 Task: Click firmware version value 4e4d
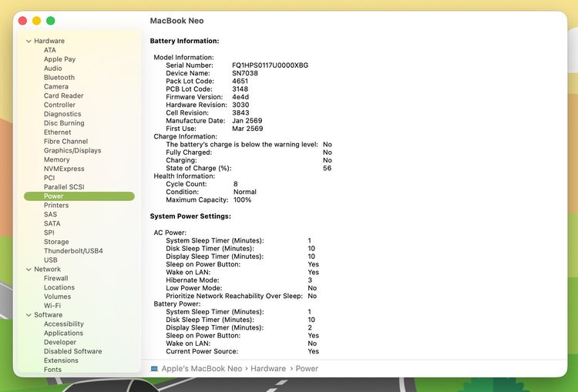pos(240,97)
